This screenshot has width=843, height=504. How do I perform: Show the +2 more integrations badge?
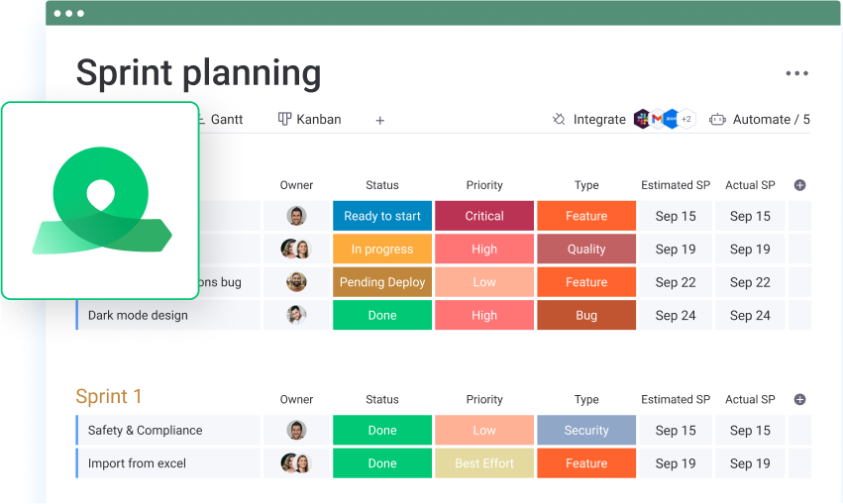pyautogui.click(x=686, y=119)
